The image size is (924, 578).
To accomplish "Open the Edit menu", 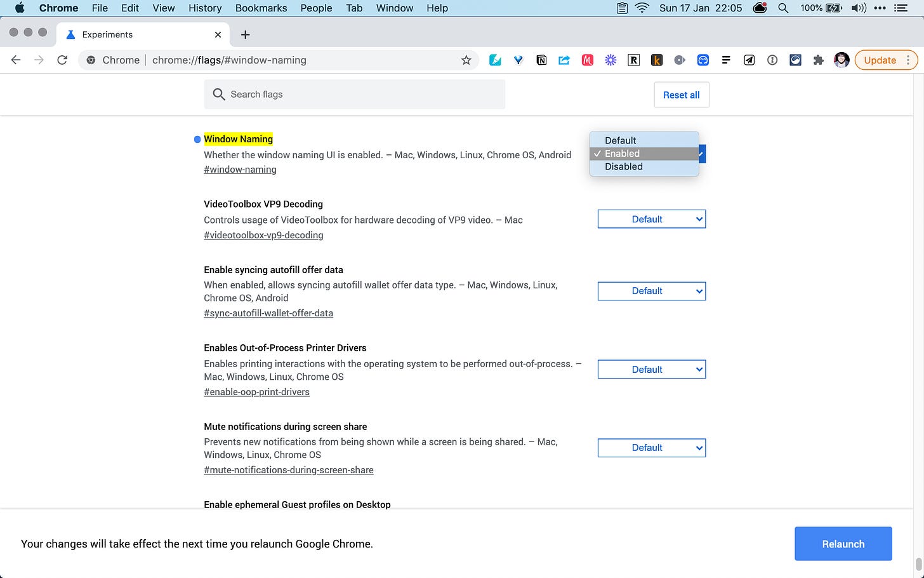I will 130,8.
